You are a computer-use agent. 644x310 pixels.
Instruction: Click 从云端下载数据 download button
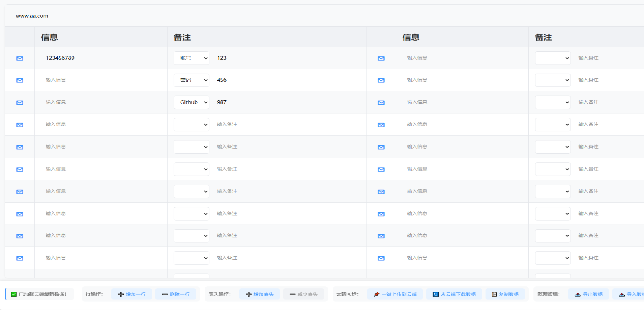tap(454, 294)
